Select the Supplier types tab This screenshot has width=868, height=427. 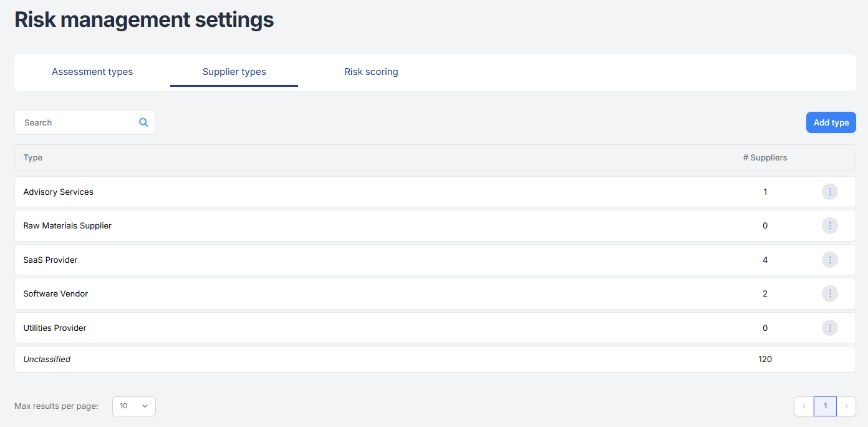234,72
